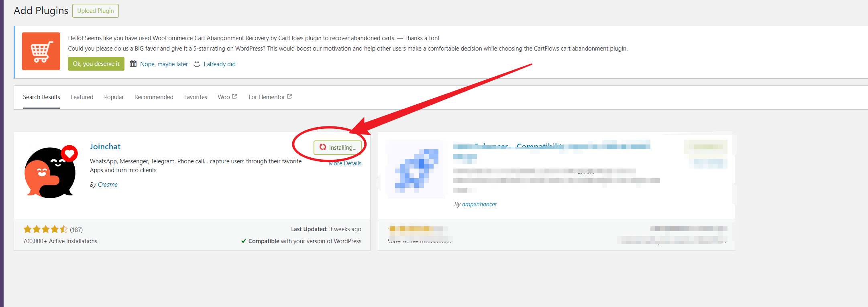Click the Joinchat plugin logo

[x=51, y=172]
